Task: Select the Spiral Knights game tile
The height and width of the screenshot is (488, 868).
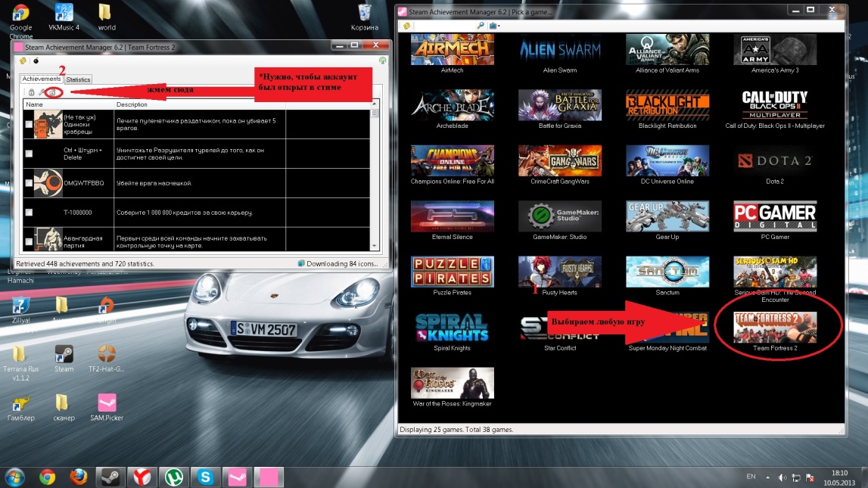Action: pyautogui.click(x=453, y=327)
